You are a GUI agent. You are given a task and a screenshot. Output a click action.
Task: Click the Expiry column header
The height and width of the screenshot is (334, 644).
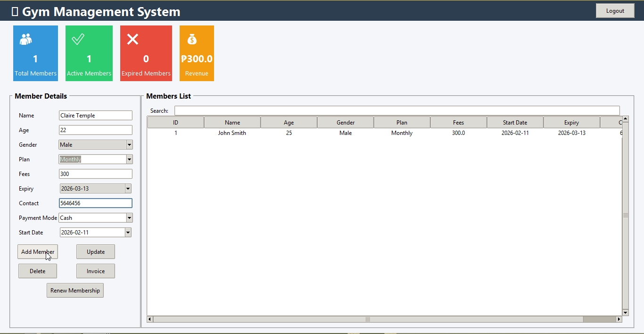coord(571,123)
